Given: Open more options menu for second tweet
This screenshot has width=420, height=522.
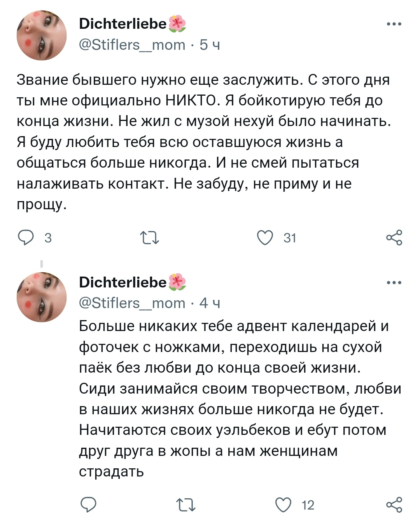Looking at the screenshot, I should 394,283.
